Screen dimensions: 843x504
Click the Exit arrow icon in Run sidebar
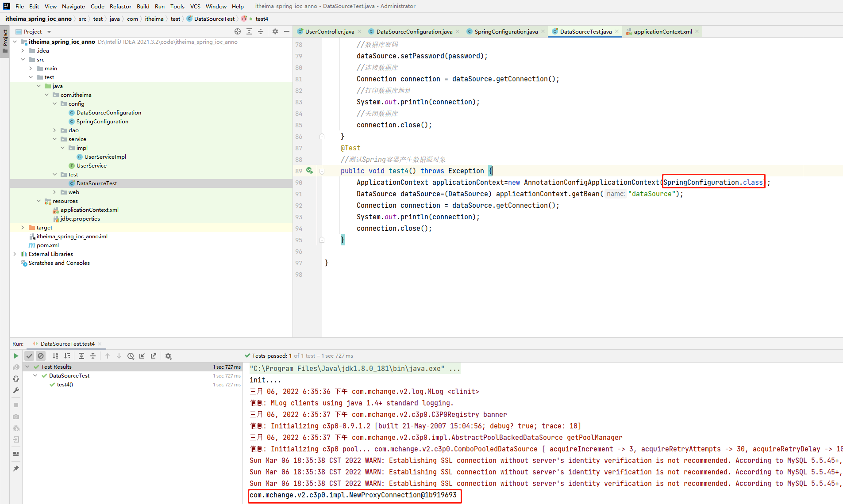point(16,439)
